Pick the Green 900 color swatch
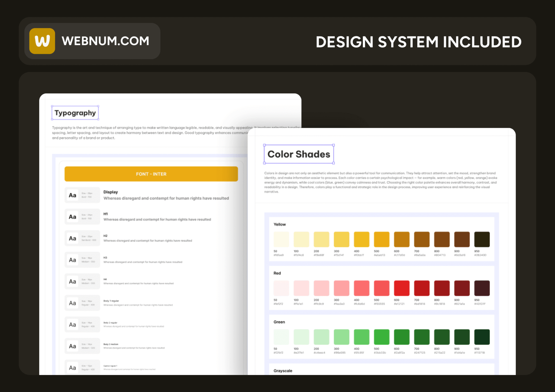555x392 pixels. click(x=462, y=337)
